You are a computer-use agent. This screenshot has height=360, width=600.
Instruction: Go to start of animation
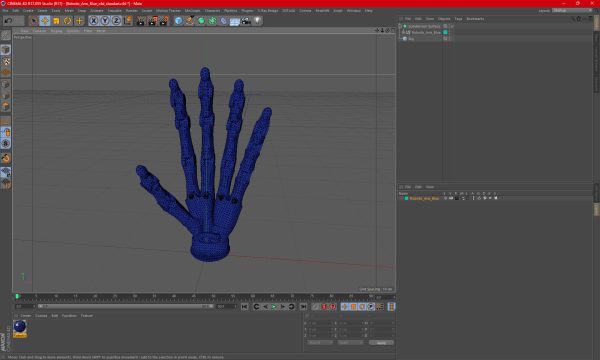click(245, 306)
